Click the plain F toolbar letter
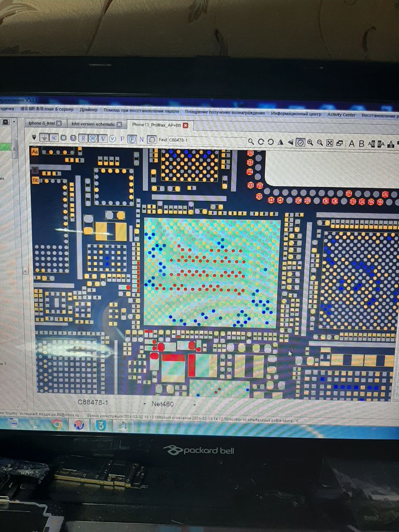The height and width of the screenshot is (532, 399). [x=122, y=139]
